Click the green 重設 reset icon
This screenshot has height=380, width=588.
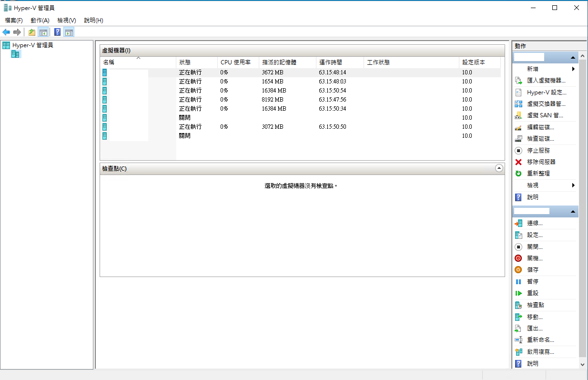point(518,293)
